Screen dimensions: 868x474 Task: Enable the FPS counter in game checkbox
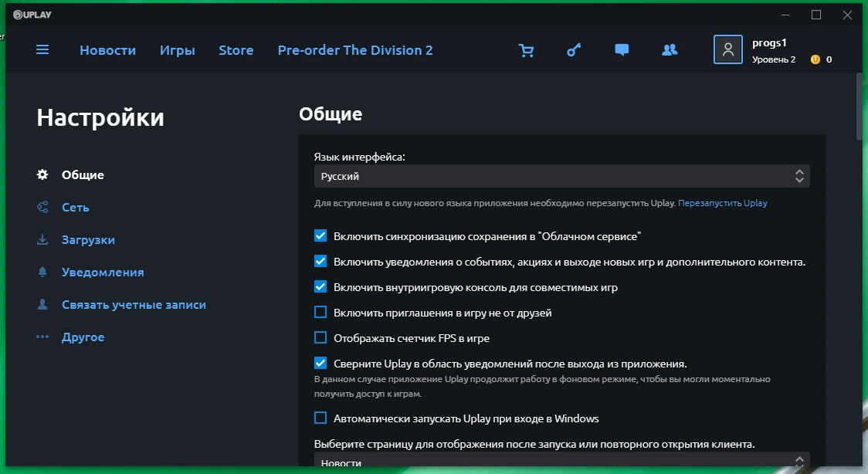320,337
